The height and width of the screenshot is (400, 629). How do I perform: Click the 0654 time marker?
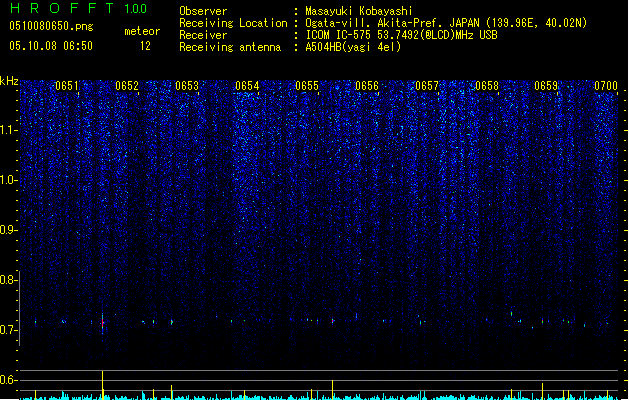pos(247,86)
